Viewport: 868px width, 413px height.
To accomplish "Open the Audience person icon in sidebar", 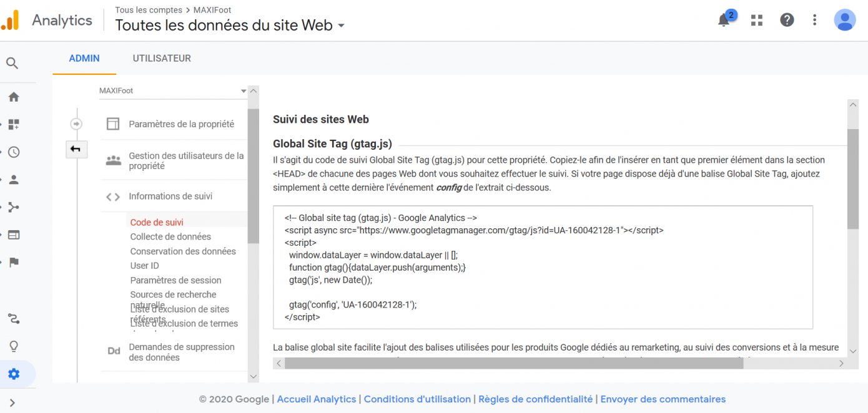I will pyautogui.click(x=14, y=180).
